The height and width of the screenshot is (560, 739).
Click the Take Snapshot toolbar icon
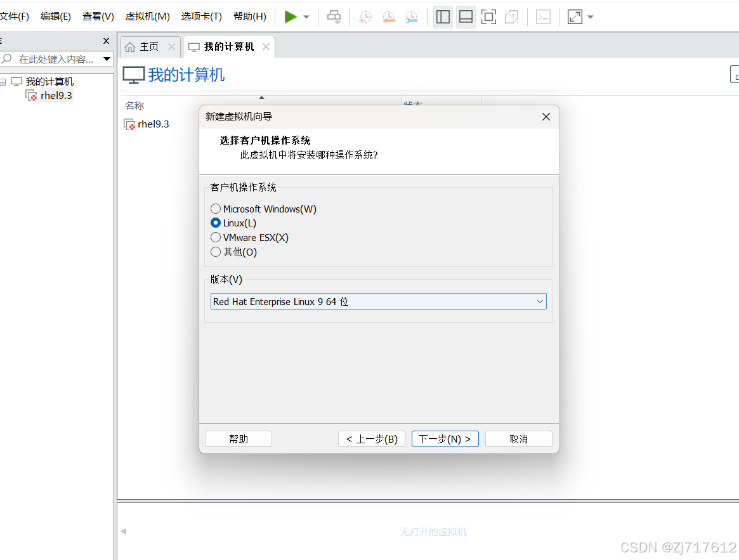[x=365, y=17]
